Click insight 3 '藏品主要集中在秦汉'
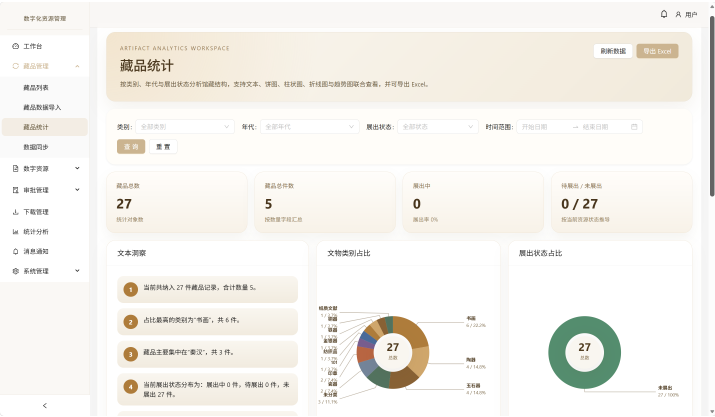The width and height of the screenshot is (715, 417). (x=207, y=354)
